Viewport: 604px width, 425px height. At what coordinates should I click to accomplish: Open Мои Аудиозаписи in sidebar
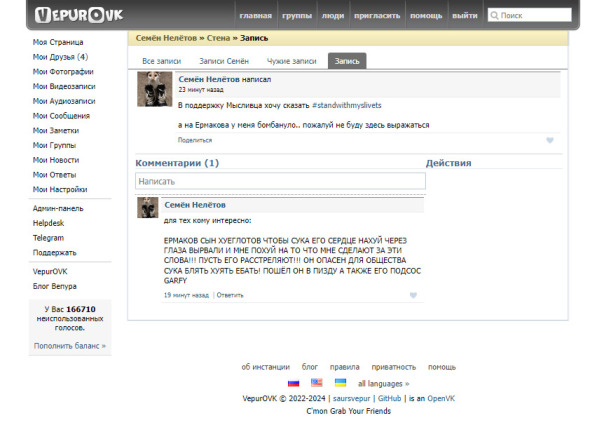64,101
